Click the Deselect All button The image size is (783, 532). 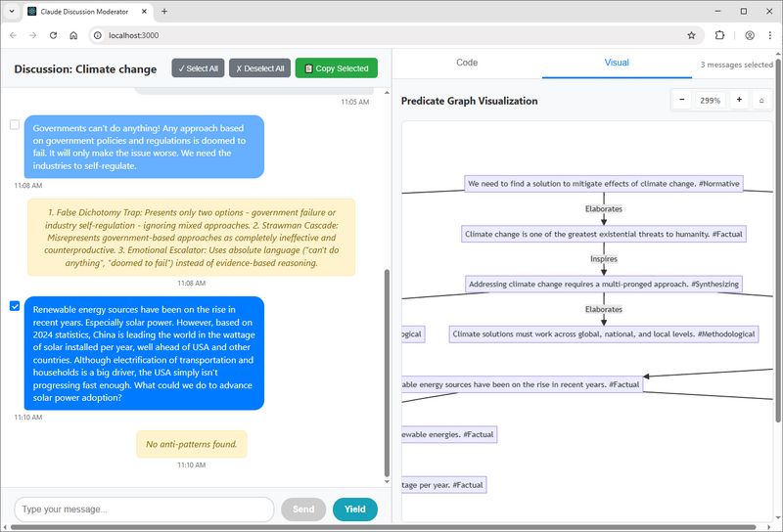click(259, 68)
